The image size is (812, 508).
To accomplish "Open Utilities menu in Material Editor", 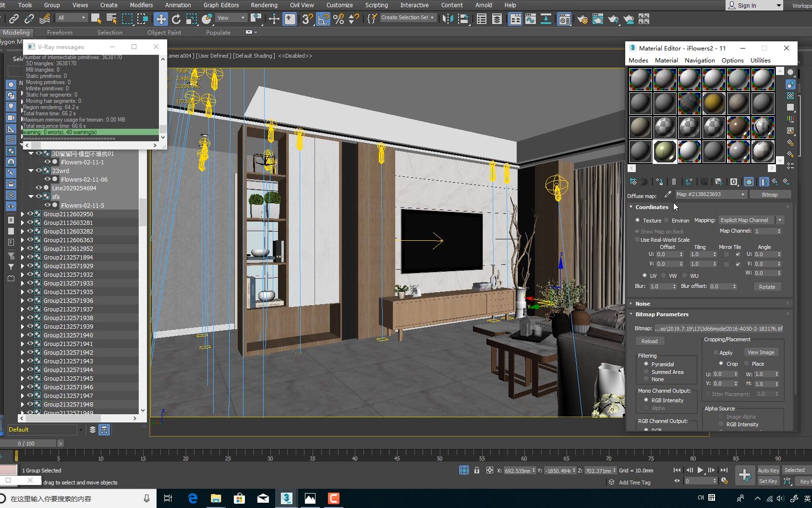I will click(x=760, y=60).
